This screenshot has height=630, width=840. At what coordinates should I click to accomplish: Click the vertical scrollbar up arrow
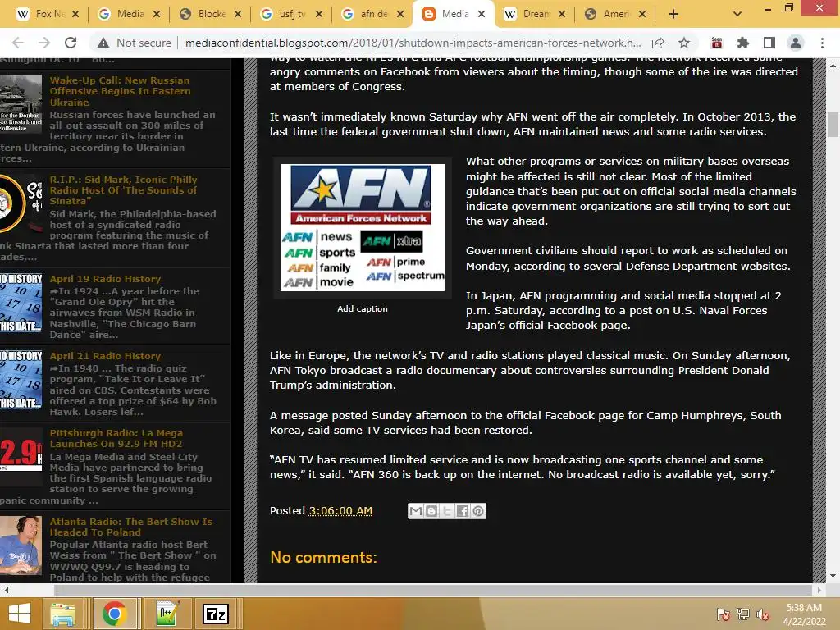tap(833, 66)
